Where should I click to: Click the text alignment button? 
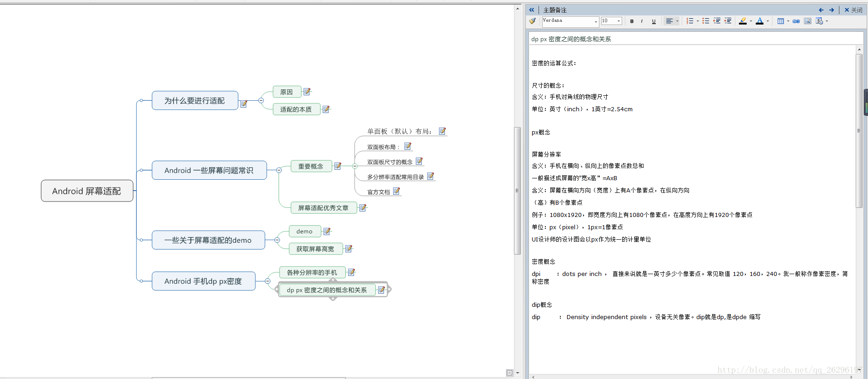[x=669, y=21]
